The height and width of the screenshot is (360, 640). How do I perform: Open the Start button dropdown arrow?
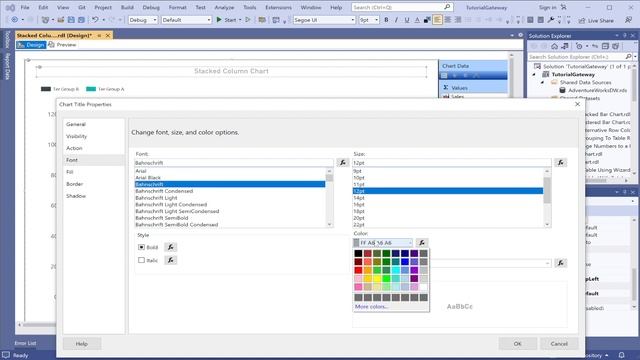[x=240, y=20]
